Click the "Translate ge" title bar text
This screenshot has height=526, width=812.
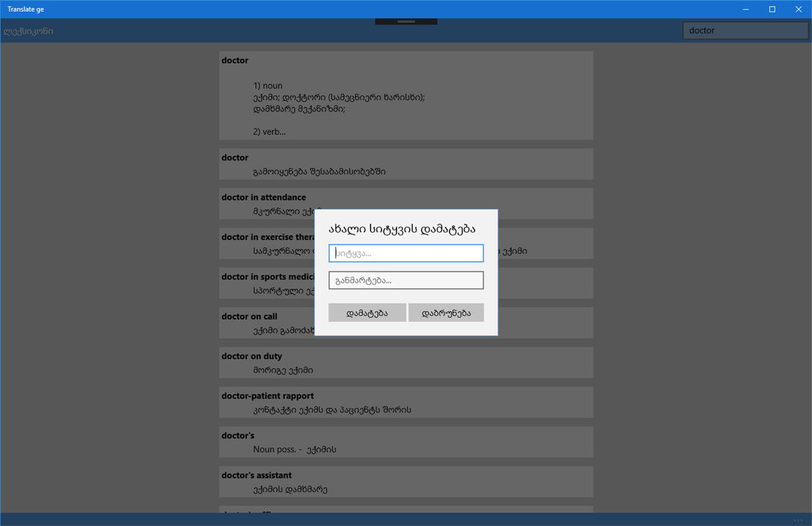25,9
